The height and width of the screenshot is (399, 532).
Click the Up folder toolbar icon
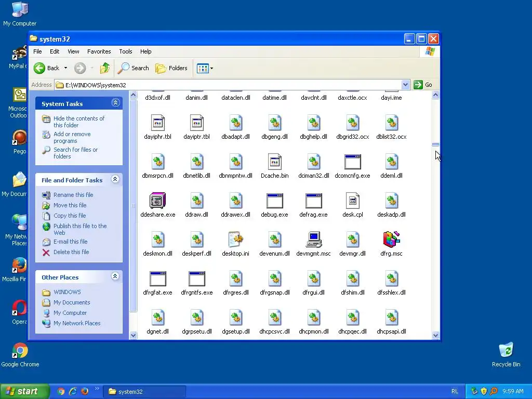tap(105, 68)
